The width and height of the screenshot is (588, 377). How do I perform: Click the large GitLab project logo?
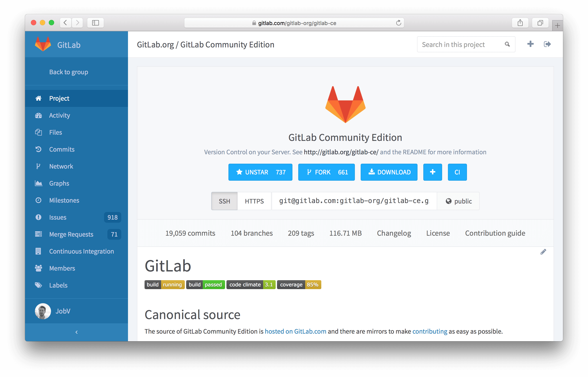(x=345, y=104)
